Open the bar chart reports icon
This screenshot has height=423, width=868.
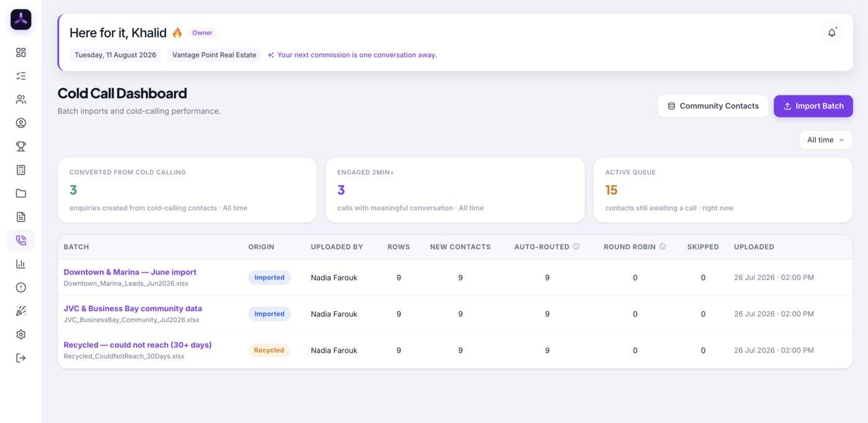21,264
